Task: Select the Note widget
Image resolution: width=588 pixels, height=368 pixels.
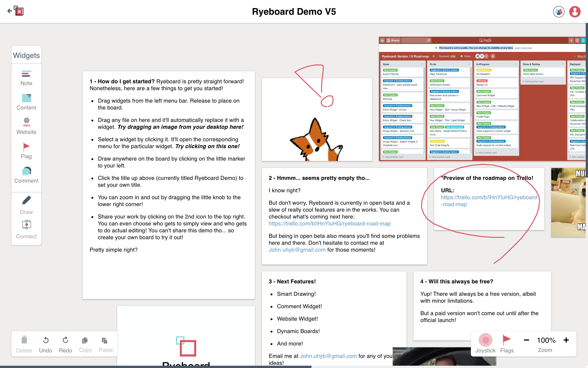Action: coord(26,78)
